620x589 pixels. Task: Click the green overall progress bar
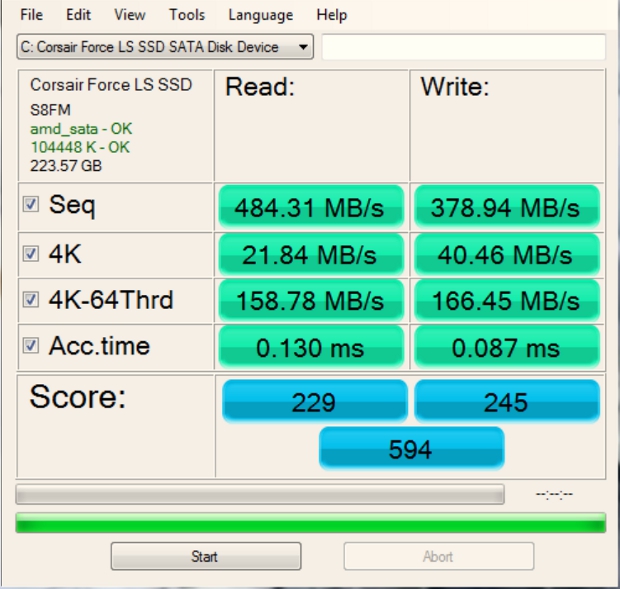pos(311,523)
